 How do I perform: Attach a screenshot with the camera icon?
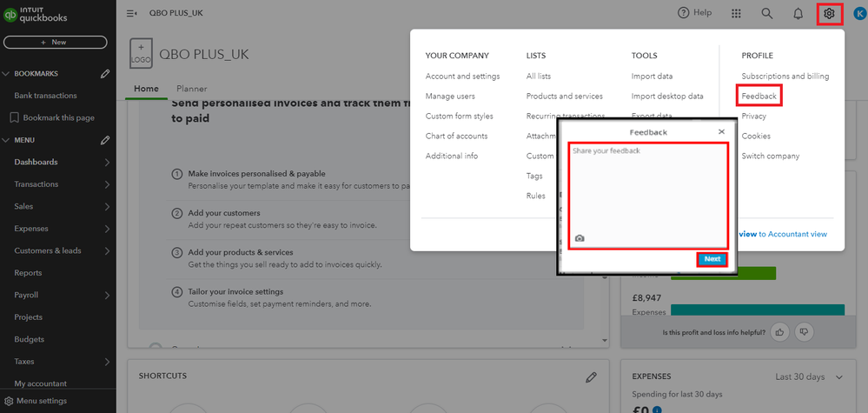click(580, 238)
